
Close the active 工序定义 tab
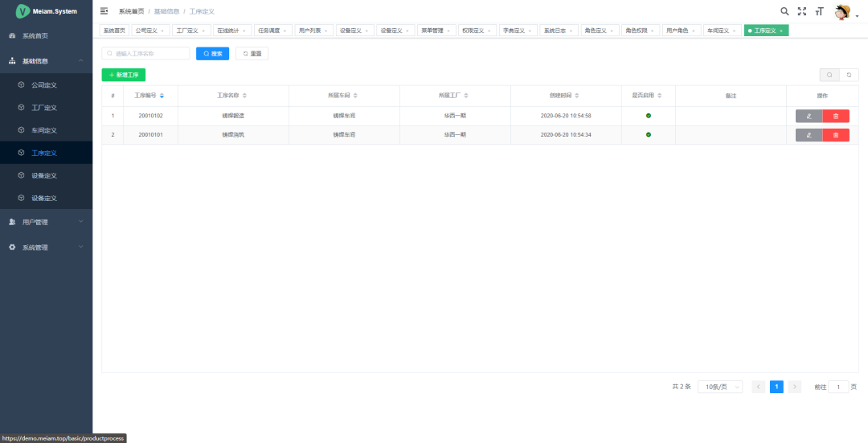pos(781,31)
